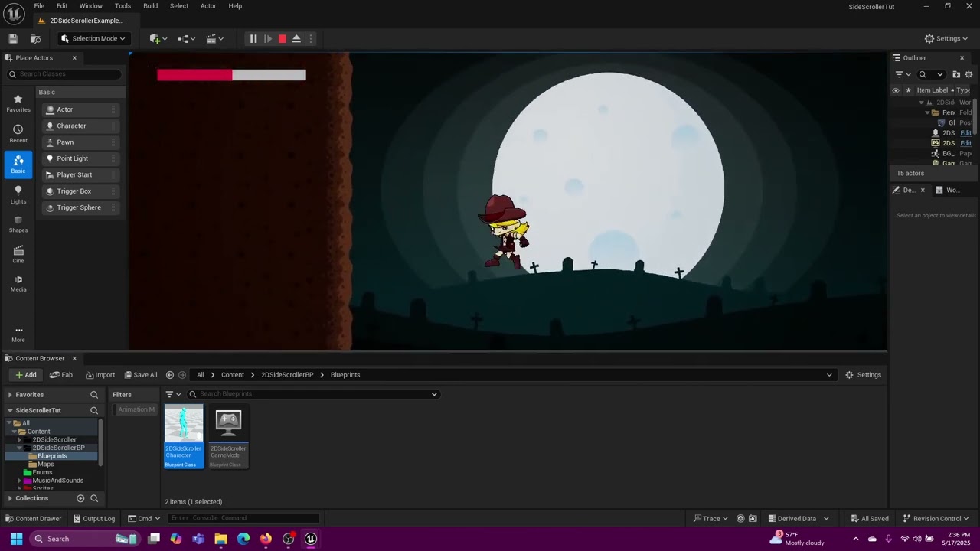The width and height of the screenshot is (980, 551).
Task: Go back in Content Browser history
Action: 170,375
